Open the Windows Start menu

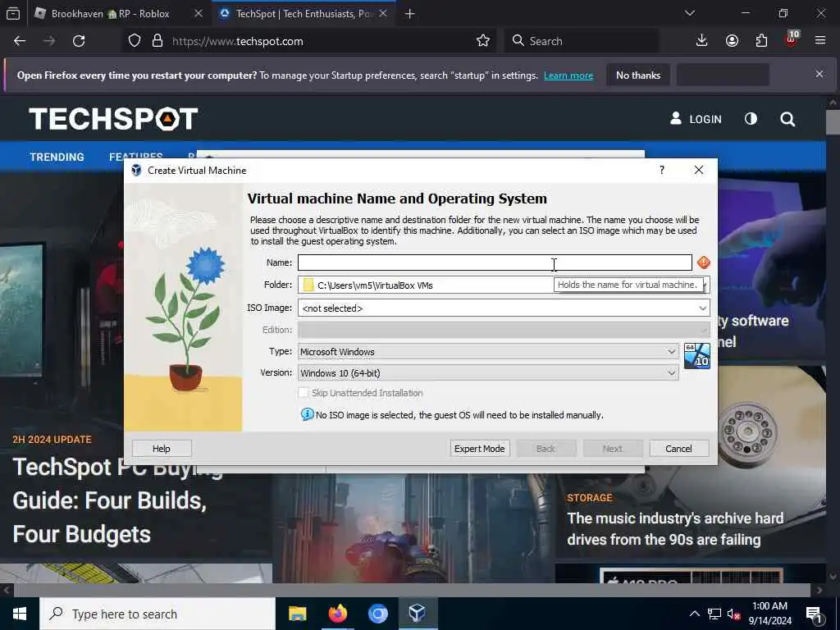click(20, 614)
